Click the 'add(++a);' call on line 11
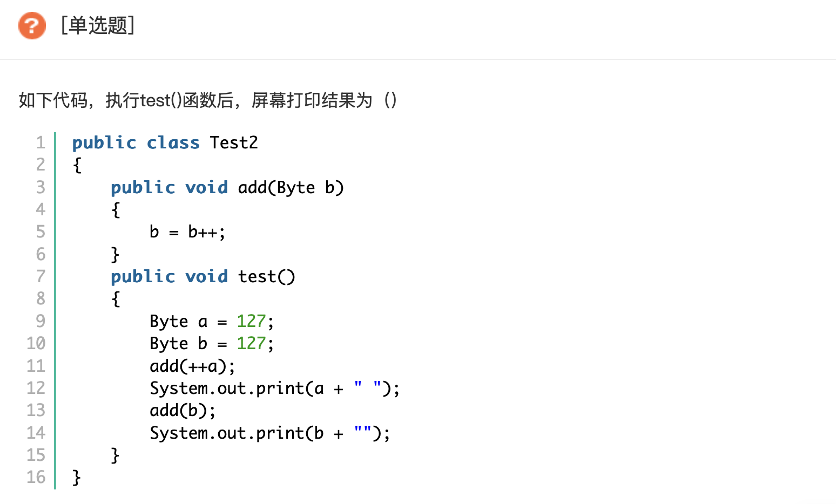The height and width of the screenshot is (504, 836). pyautogui.click(x=193, y=366)
